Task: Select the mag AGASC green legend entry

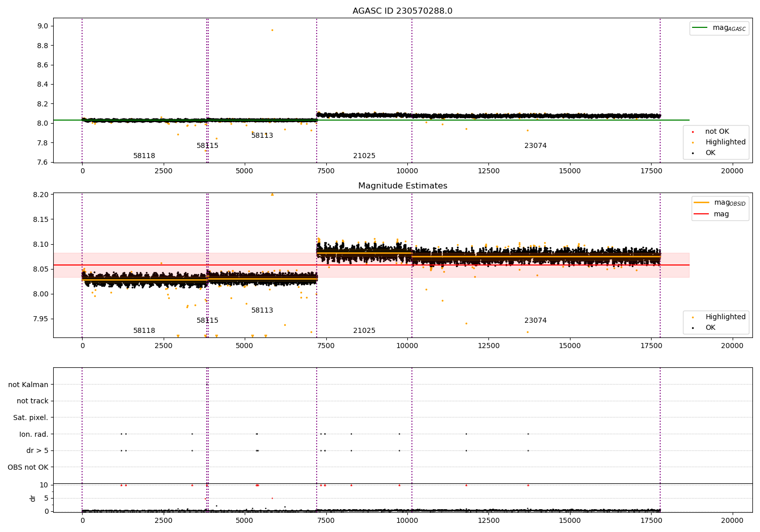Action: click(719, 28)
